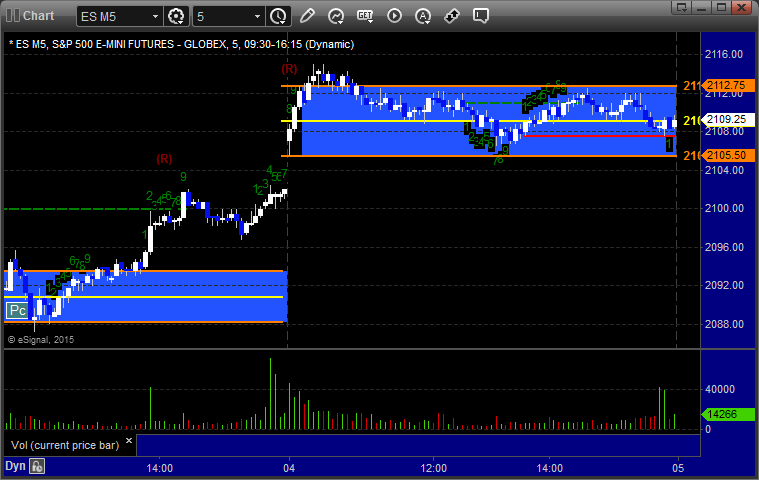Expand the ES M5 symbol dropdown
The image size is (759, 480).
[x=155, y=16]
